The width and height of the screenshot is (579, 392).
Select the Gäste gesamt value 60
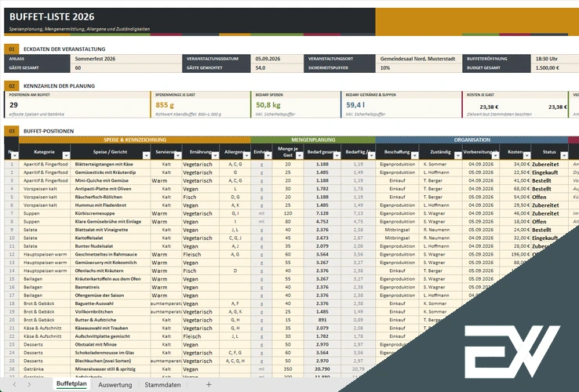coord(126,68)
